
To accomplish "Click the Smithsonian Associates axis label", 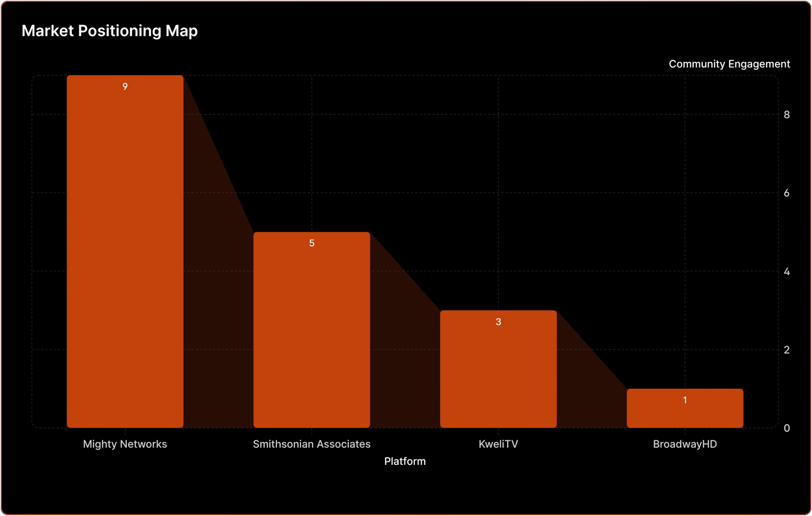I will tap(312, 444).
